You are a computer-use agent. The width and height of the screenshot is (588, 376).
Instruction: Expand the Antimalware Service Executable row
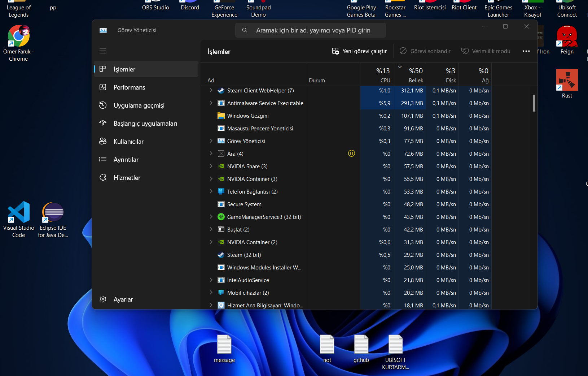pos(211,103)
